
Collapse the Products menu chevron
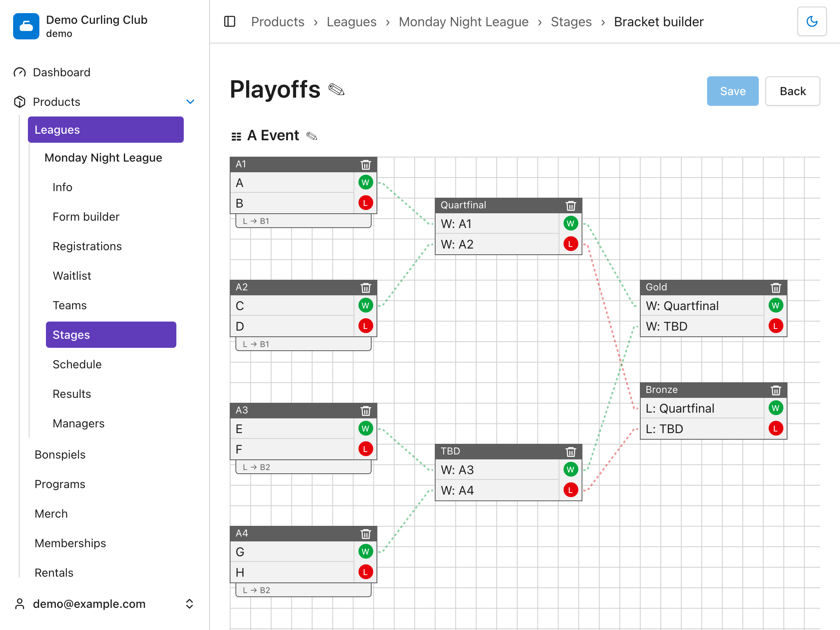(x=190, y=102)
